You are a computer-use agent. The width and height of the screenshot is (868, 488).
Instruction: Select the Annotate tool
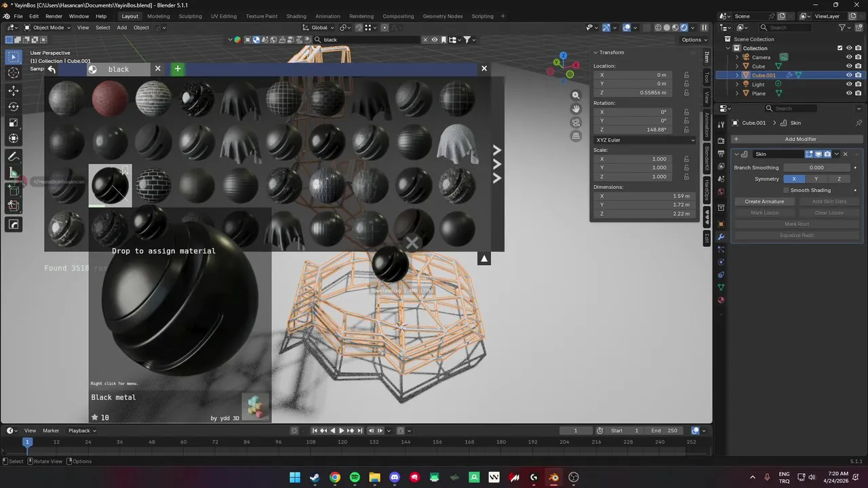(x=14, y=157)
